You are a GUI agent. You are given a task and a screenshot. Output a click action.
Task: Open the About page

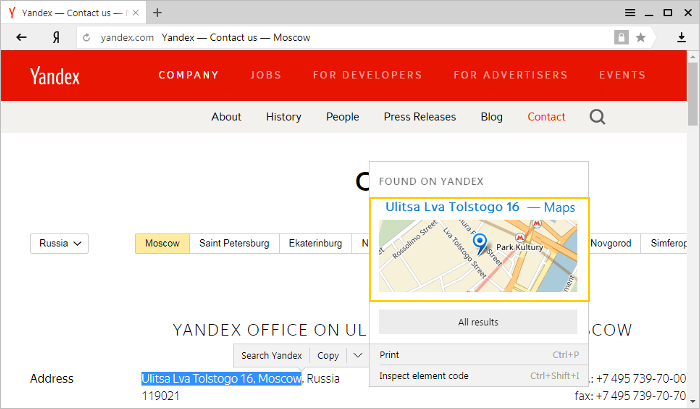coord(226,117)
